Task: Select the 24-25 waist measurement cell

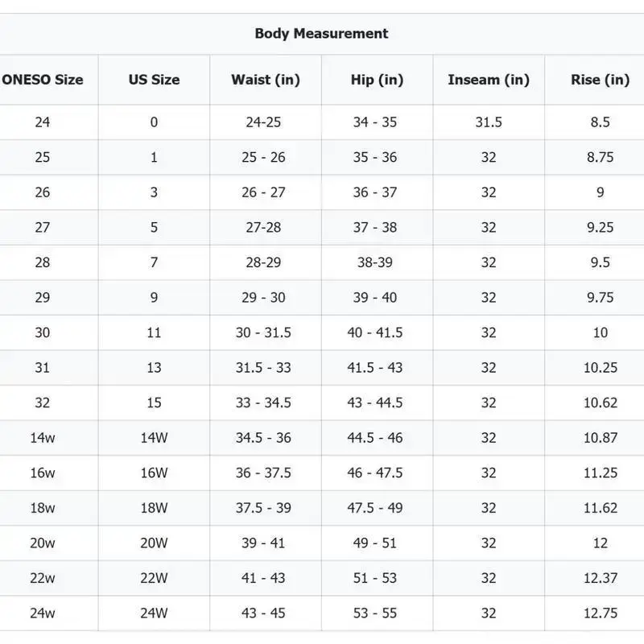Action: (264, 122)
